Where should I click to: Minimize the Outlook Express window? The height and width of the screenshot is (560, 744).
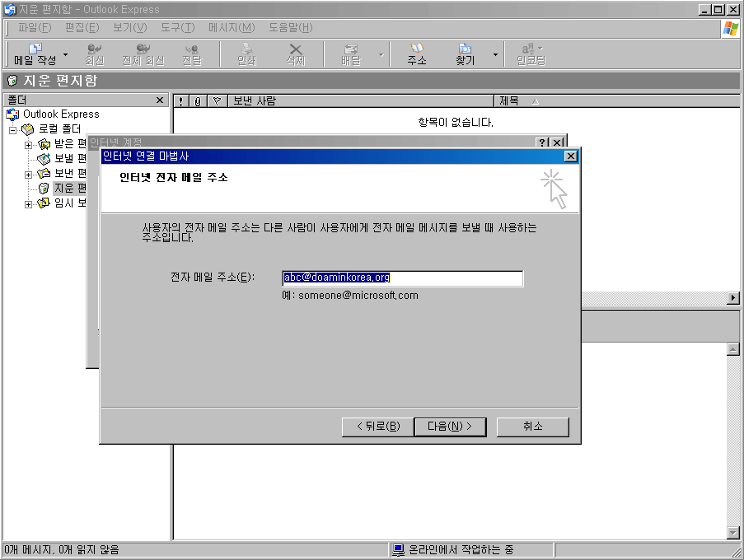click(x=705, y=10)
